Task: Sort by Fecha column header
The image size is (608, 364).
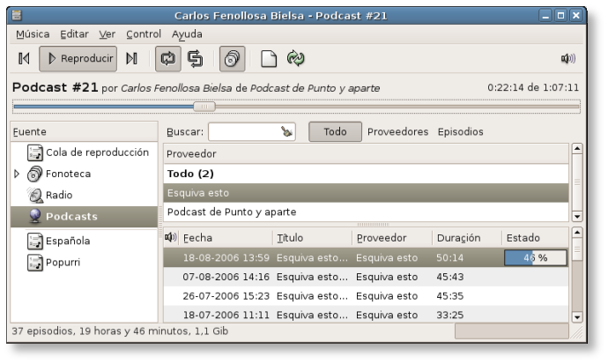Action: click(x=197, y=238)
